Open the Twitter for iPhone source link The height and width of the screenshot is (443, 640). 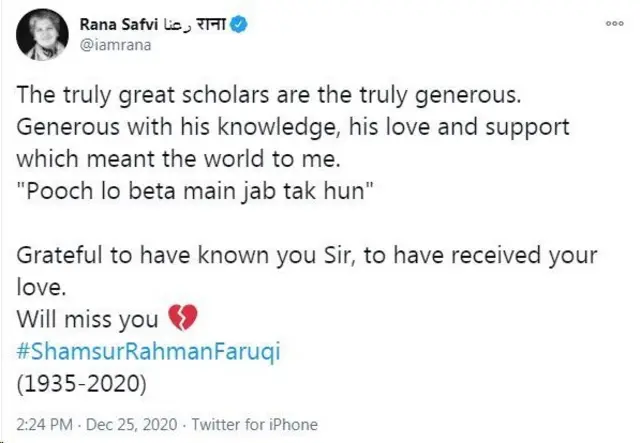254,424
